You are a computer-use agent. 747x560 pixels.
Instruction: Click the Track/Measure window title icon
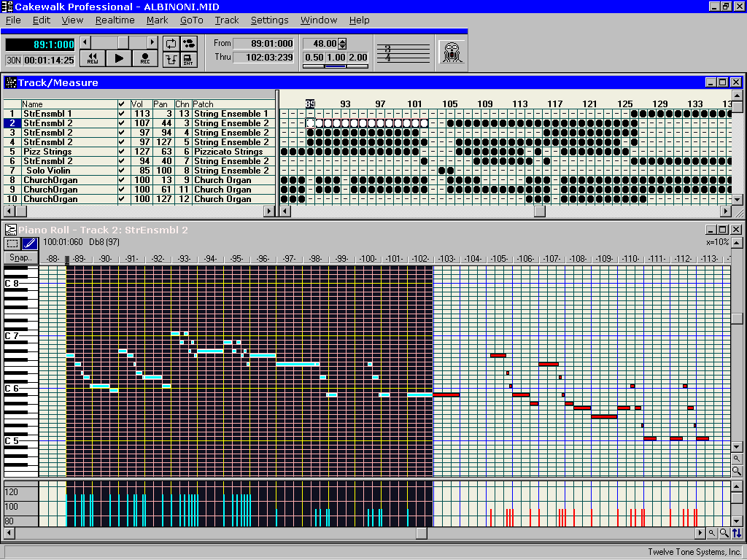pyautogui.click(x=10, y=82)
